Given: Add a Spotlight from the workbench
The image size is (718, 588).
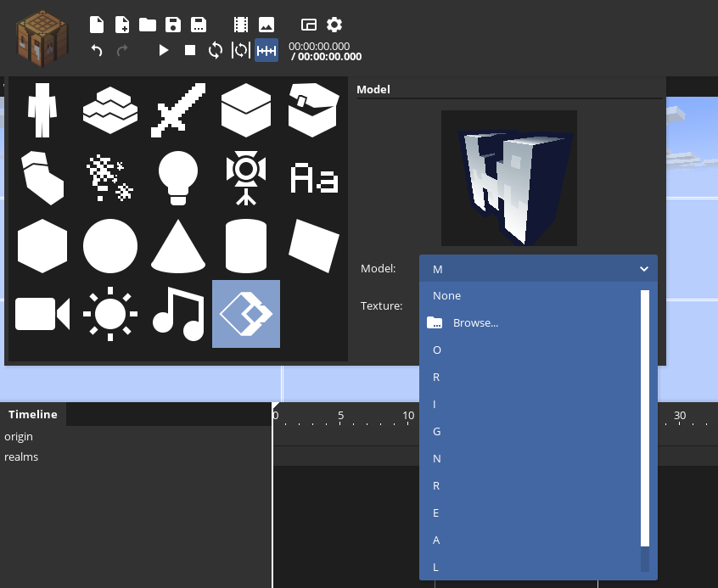Looking at the screenshot, I should coord(246,178).
